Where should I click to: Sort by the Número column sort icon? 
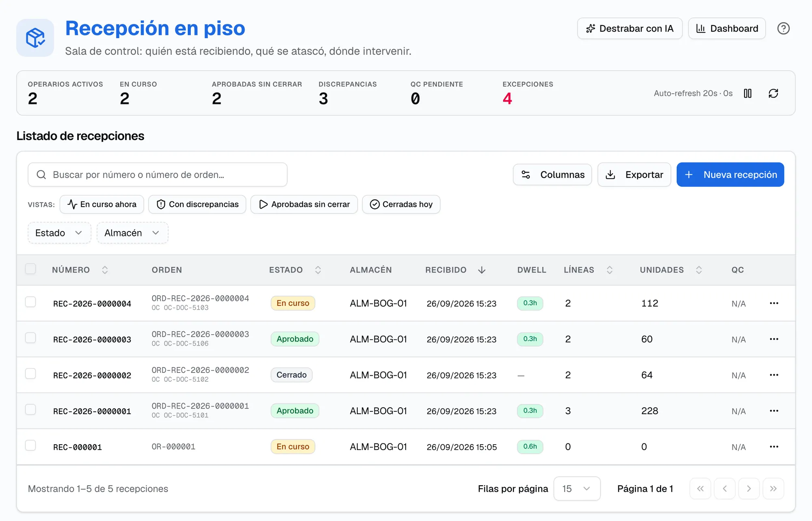click(x=105, y=270)
